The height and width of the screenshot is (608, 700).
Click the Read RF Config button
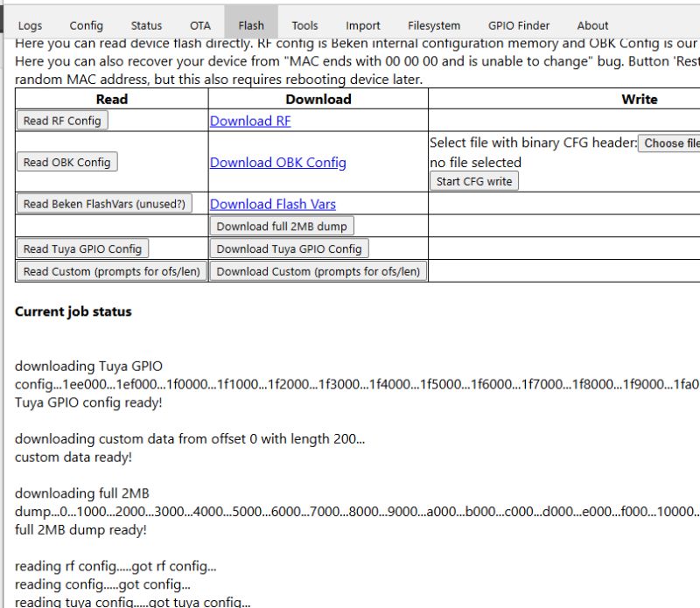[62, 120]
